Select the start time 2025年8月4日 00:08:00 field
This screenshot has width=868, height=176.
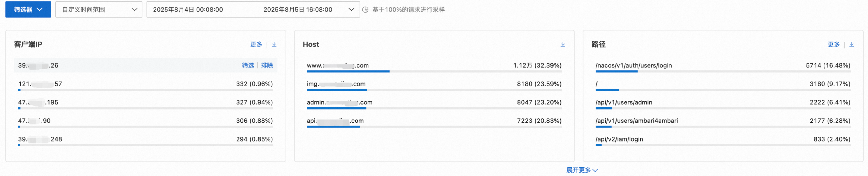[x=188, y=9]
